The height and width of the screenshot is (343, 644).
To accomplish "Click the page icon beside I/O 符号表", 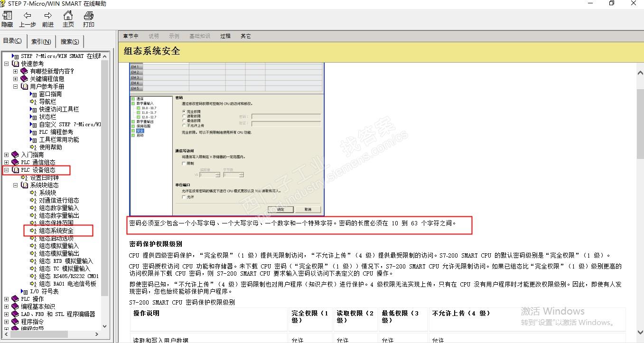I will [x=24, y=291].
